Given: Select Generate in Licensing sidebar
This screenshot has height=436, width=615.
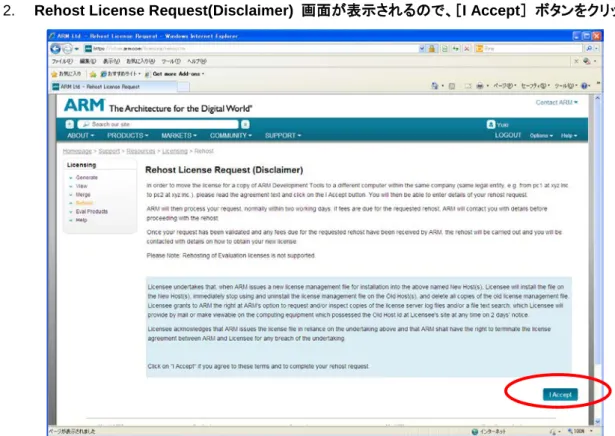Looking at the screenshot, I should pos(87,178).
